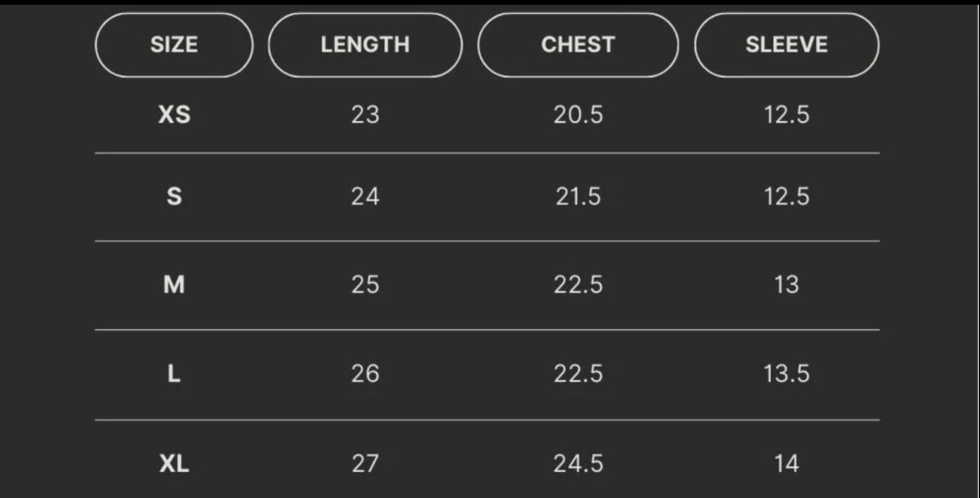Click S chest value 21.5
This screenshot has height=498, width=980.
point(578,196)
